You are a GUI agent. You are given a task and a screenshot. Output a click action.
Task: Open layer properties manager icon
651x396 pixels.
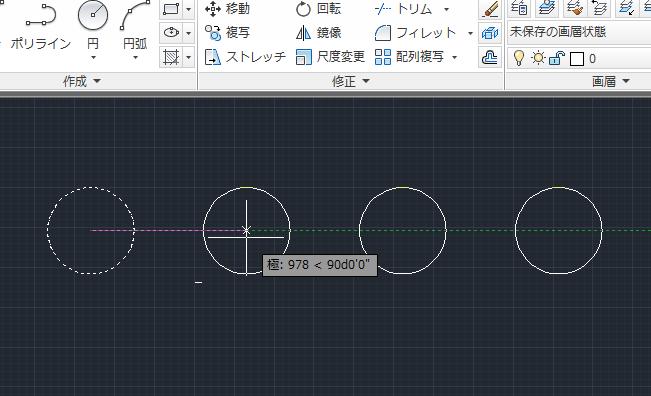coord(519,7)
